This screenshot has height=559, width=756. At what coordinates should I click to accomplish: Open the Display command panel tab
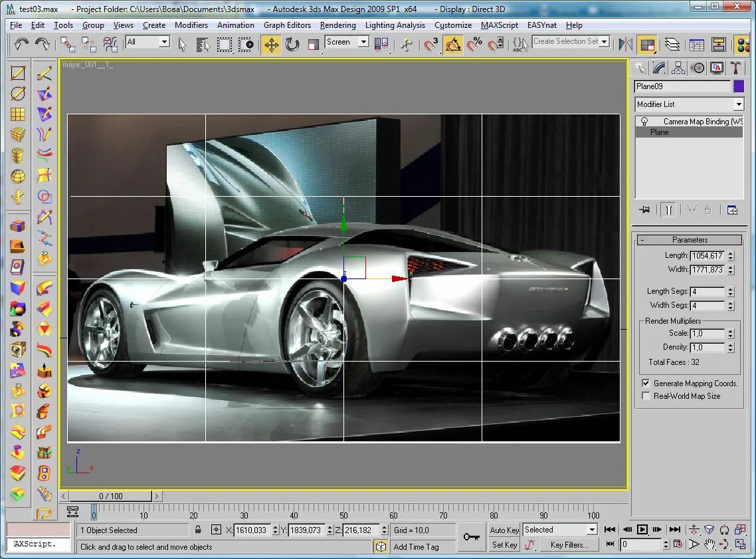tap(717, 68)
